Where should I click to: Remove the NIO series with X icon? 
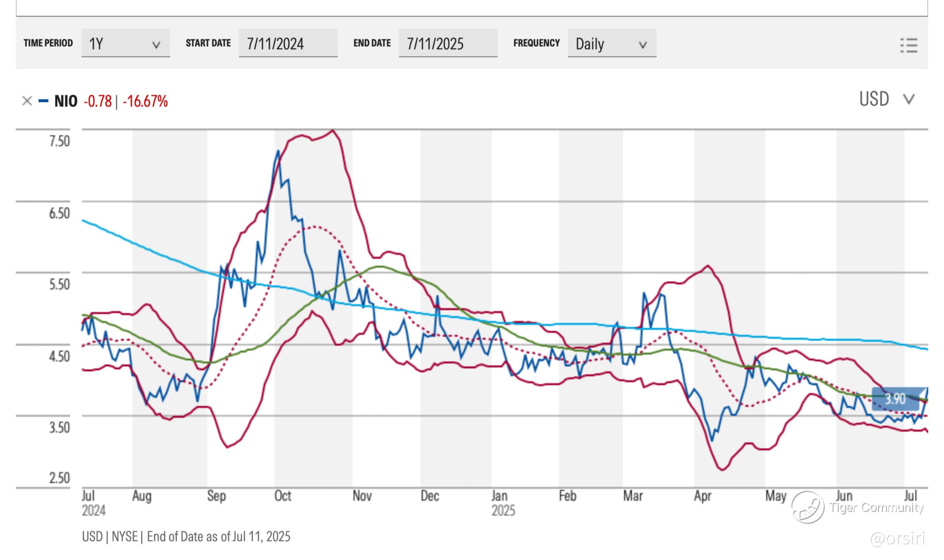[27, 101]
